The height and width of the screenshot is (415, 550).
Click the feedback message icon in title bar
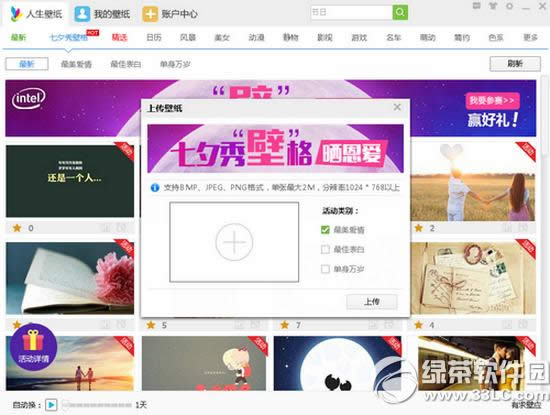click(x=476, y=6)
